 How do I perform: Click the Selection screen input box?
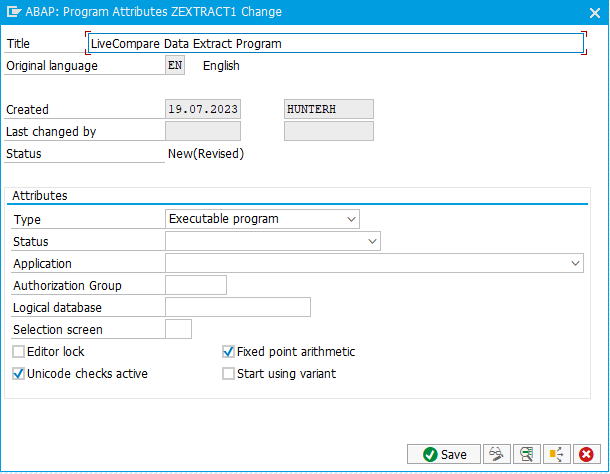[x=178, y=329]
